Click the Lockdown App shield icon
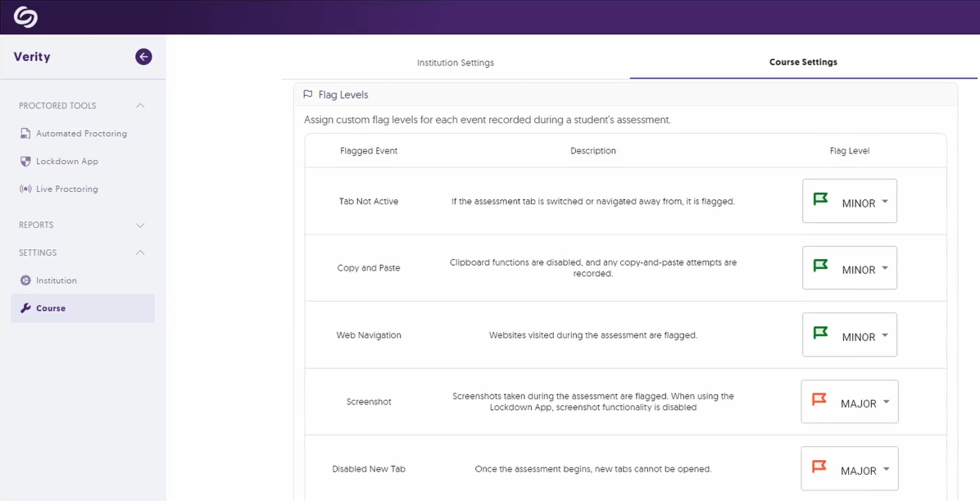The height and width of the screenshot is (501, 980). click(25, 161)
